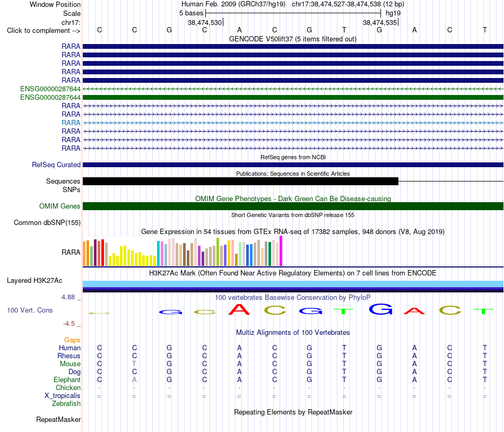Open the OMIM Gene Phenotypes track title
The width and height of the screenshot is (504, 432).
point(293,198)
